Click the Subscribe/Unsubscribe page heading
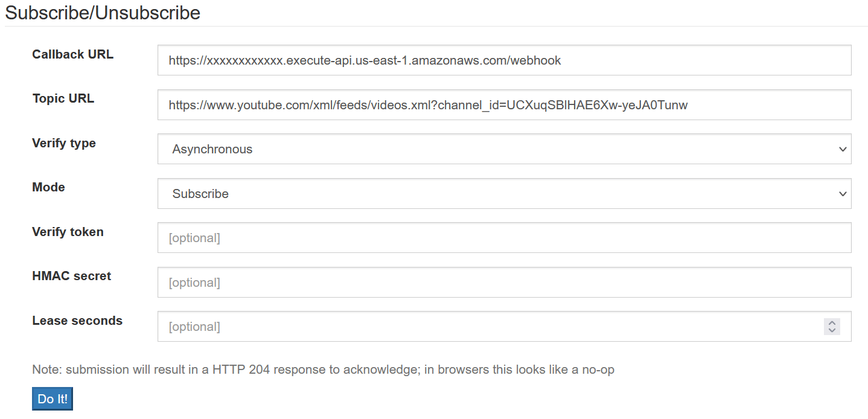Screen dimensions: 868x419 [102, 13]
